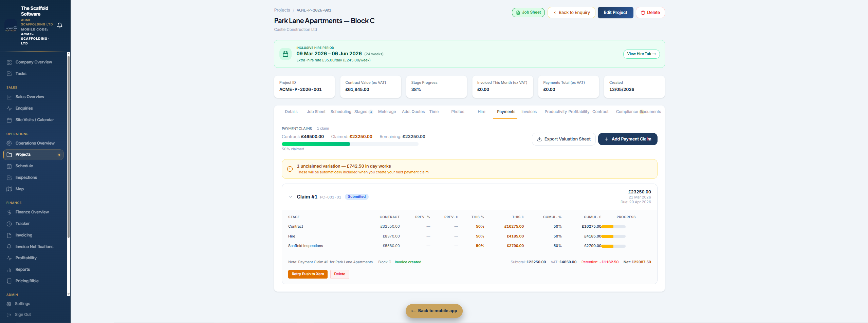This screenshot has height=323, width=868.
Task: Open the Photos tab
Action: [x=458, y=112]
